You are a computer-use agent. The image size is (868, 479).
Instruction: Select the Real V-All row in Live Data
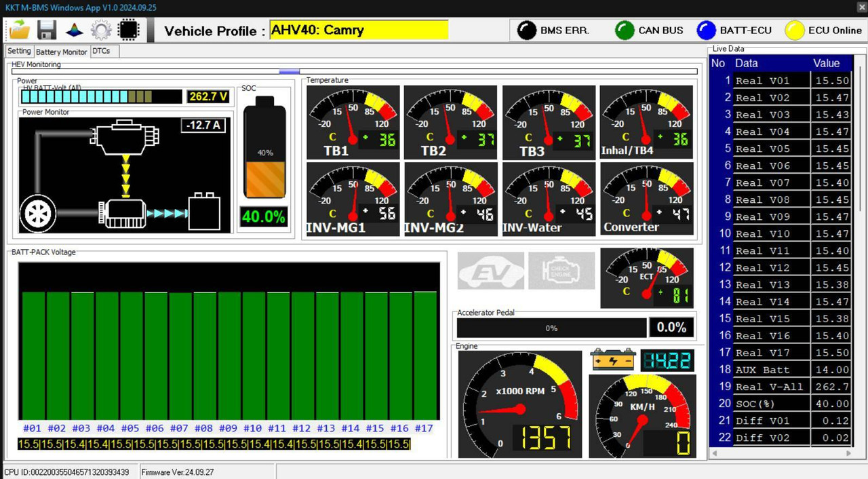pos(780,386)
